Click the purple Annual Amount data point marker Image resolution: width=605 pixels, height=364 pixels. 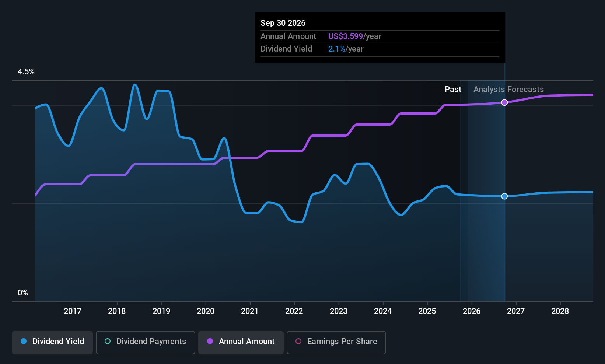pos(505,102)
